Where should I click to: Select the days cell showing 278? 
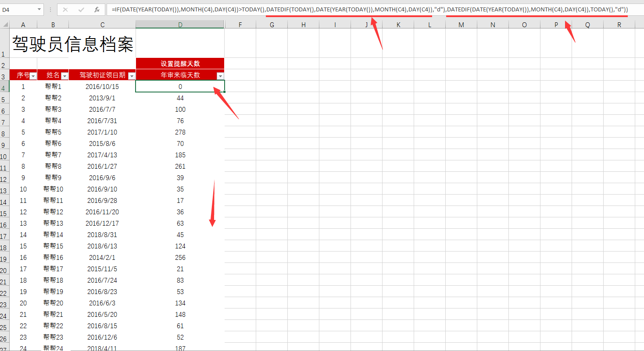[180, 132]
